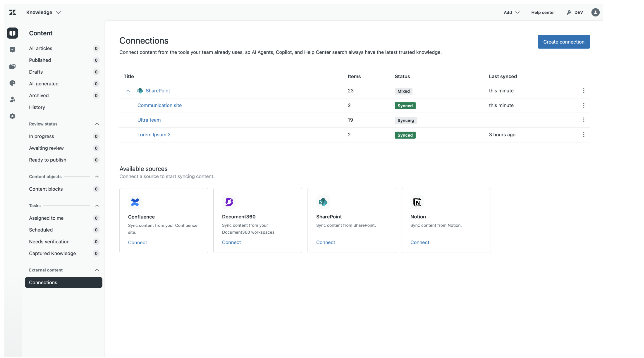This screenshot has height=358, width=644.
Task: Click the palette customization icon in sidebar
Action: (x=12, y=83)
